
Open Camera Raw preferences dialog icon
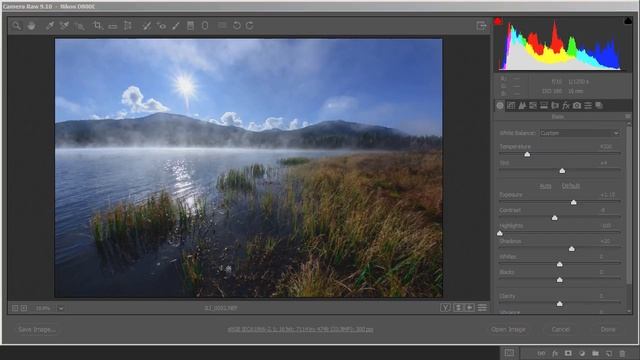click(x=222, y=25)
